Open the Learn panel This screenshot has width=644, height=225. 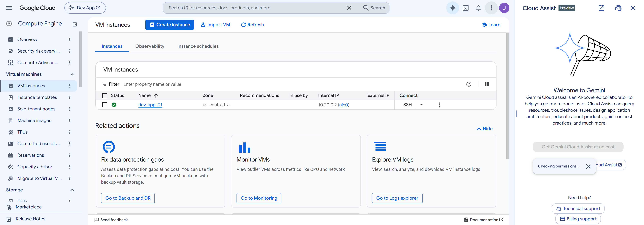(x=491, y=25)
